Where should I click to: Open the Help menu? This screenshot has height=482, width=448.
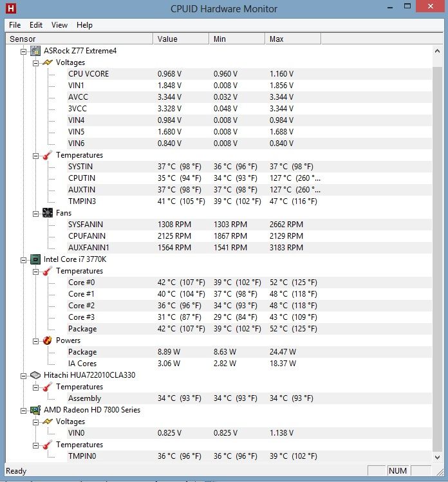coord(84,25)
